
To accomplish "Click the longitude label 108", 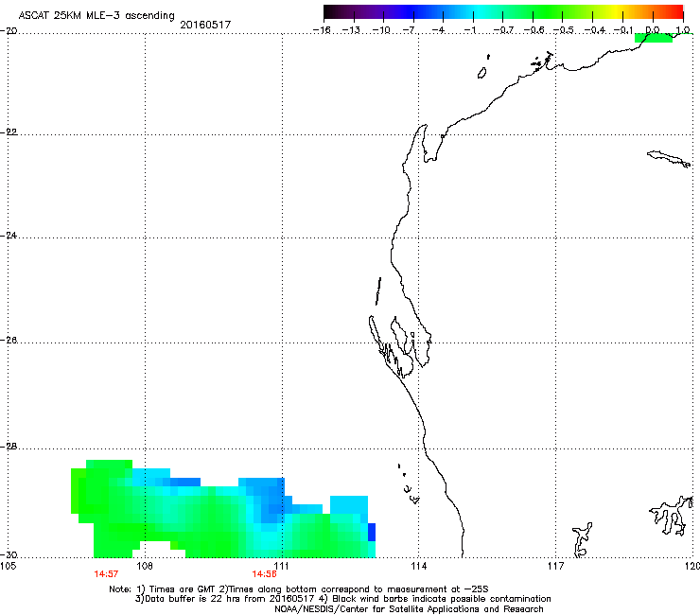I will (145, 567).
